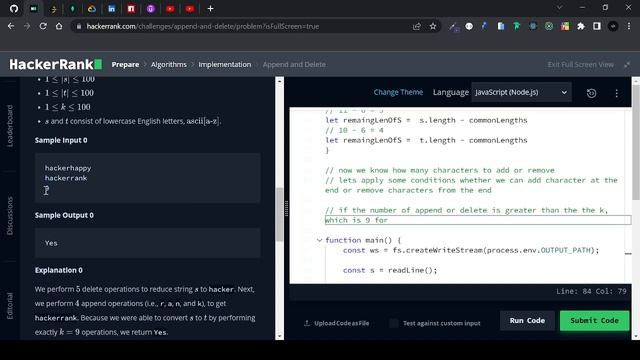This screenshot has height=360, width=640.
Task: Click Upload Code as File
Action: click(337, 323)
